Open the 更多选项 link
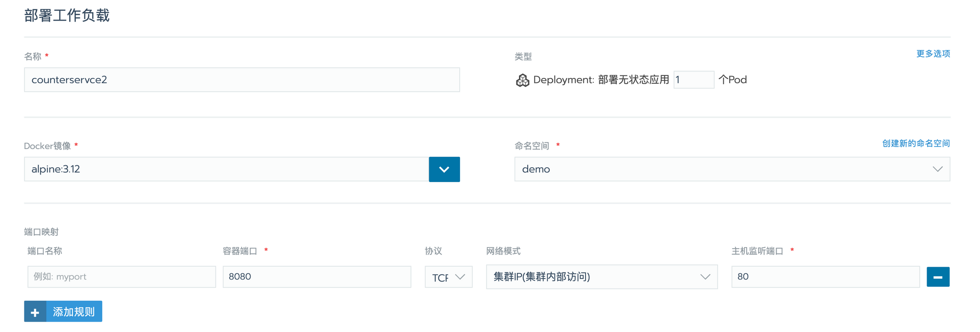 pyautogui.click(x=932, y=53)
